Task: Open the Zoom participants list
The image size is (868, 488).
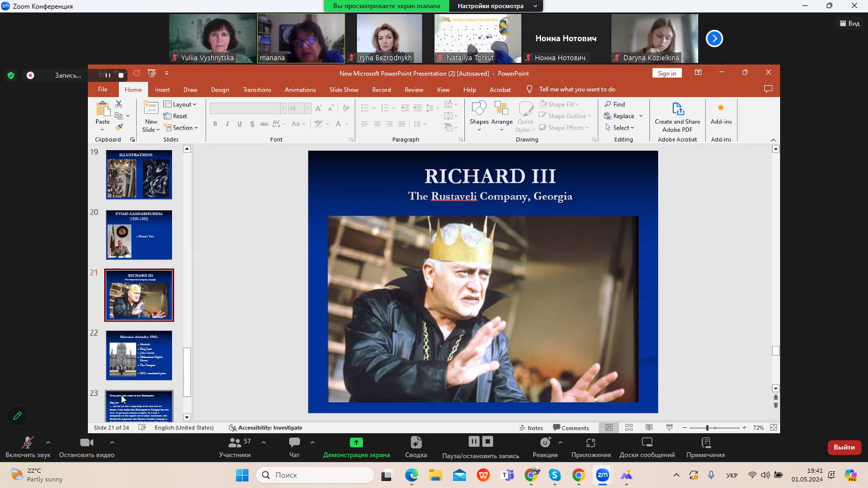Action: 235,447
